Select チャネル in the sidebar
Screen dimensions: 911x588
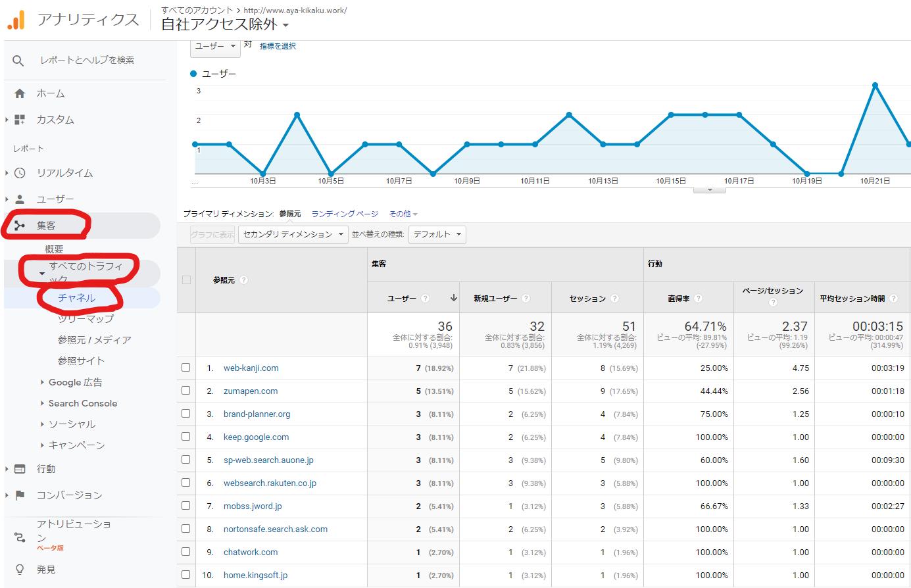tap(76, 298)
